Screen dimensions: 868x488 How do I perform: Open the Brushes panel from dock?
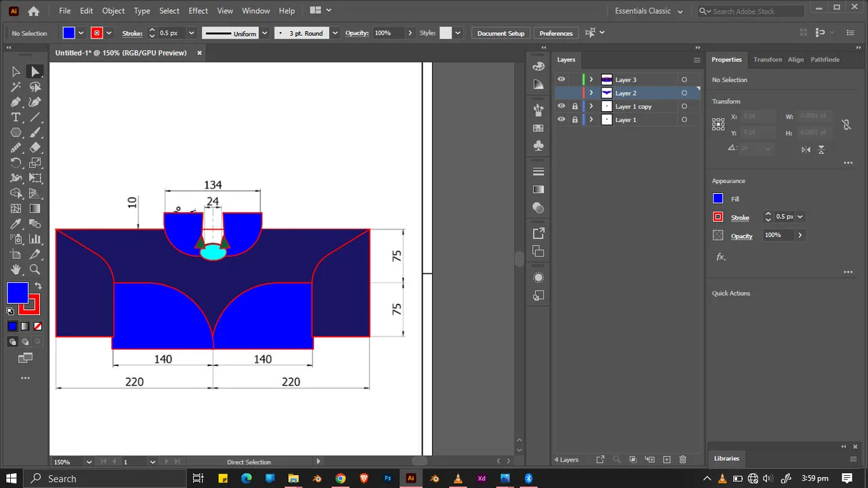[x=538, y=110]
